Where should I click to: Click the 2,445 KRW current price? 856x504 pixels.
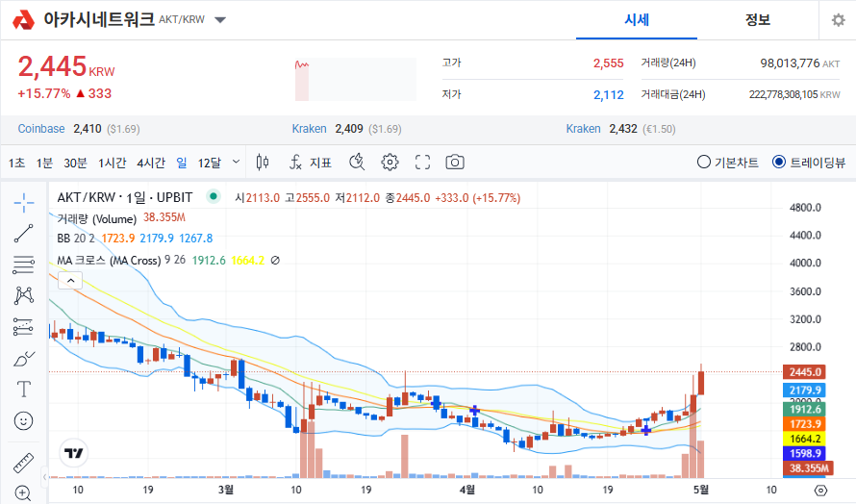coord(66,66)
